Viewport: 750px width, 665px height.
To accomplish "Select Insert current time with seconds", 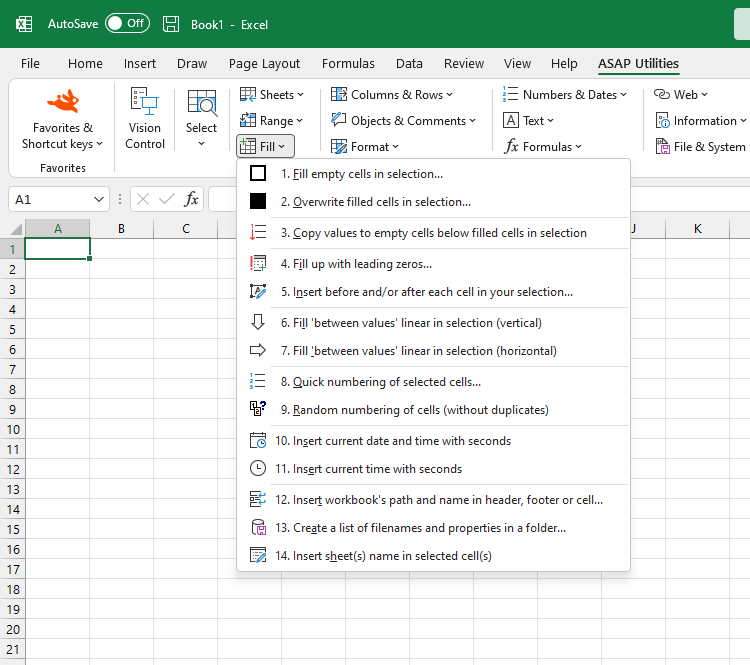I will coord(433,468).
